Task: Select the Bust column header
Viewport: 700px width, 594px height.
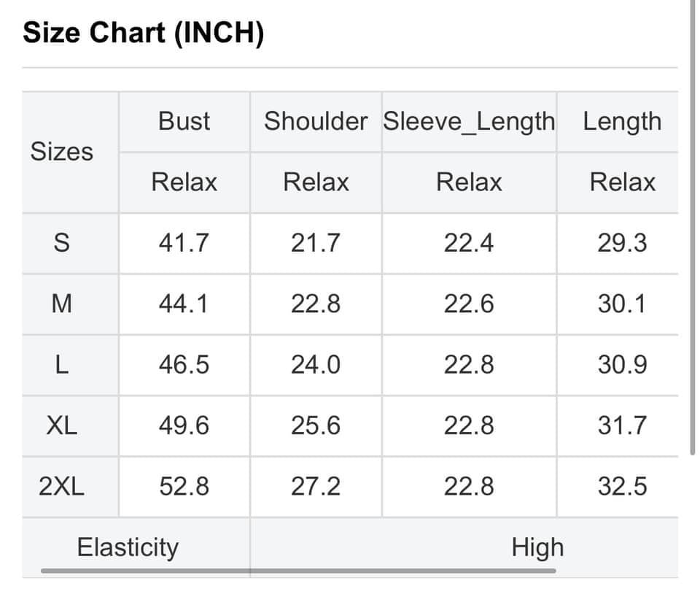Action: click(184, 121)
